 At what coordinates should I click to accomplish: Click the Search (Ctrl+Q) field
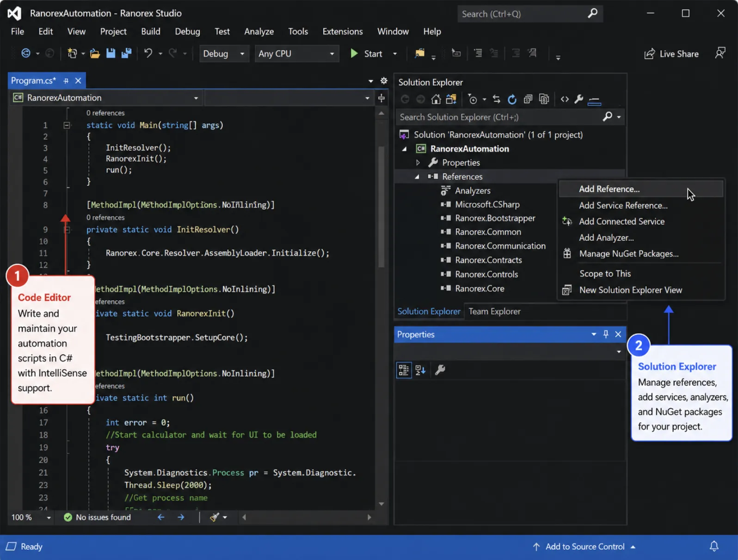(530, 14)
